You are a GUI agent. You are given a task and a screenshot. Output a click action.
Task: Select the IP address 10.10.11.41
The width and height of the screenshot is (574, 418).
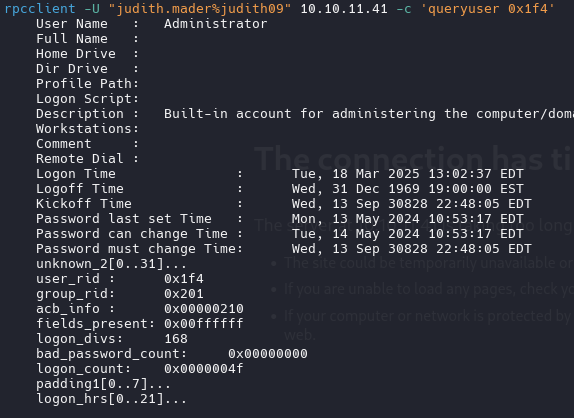click(x=344, y=8)
